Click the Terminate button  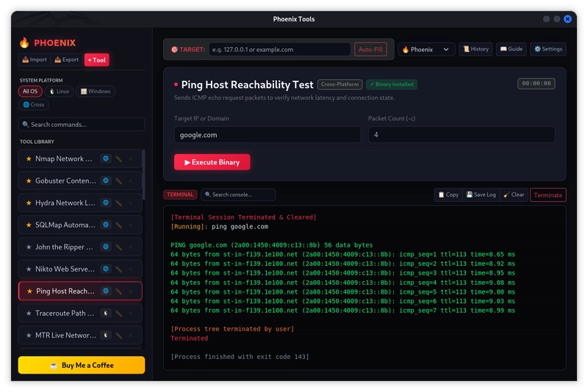(x=548, y=195)
